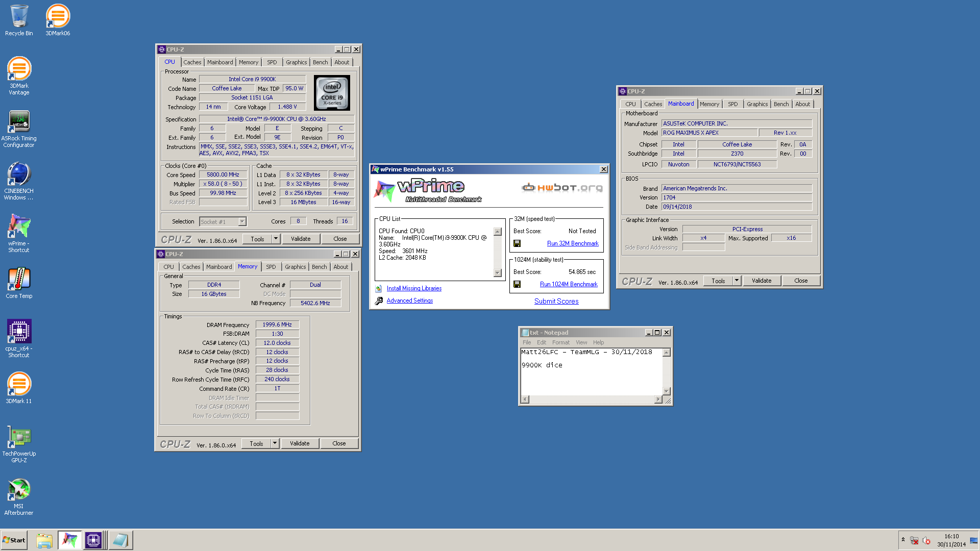Click Validate button in CPU tab window

coord(301,239)
